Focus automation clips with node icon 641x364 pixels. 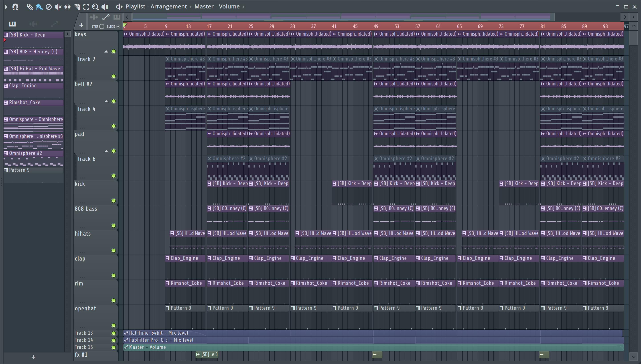(106, 17)
